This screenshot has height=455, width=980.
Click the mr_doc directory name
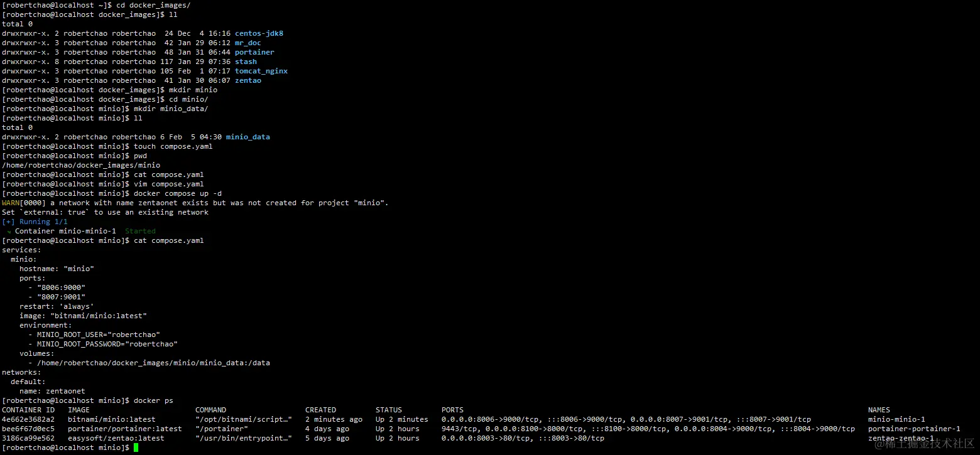coord(248,43)
